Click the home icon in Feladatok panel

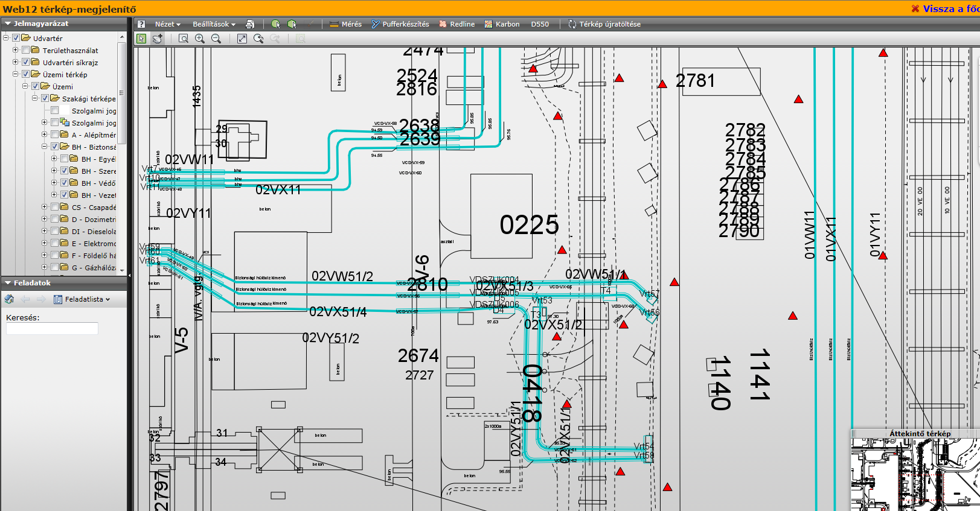pyautogui.click(x=9, y=299)
